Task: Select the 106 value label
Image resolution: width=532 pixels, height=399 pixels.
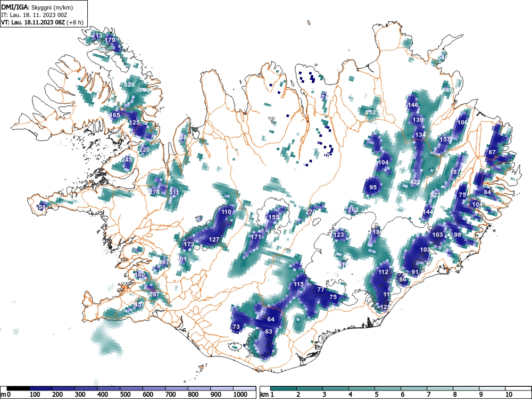Action: click(462, 122)
